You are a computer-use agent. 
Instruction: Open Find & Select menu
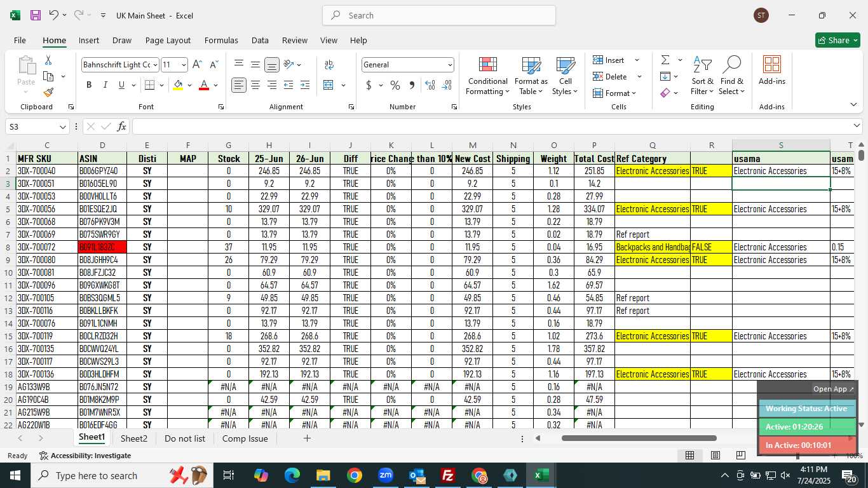pos(731,76)
